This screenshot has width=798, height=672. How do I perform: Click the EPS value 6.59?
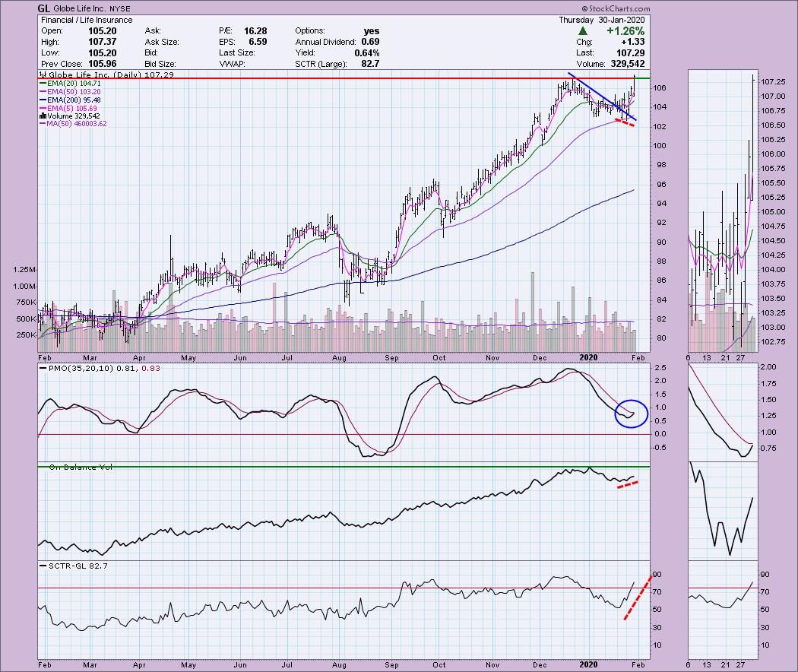tap(258, 42)
